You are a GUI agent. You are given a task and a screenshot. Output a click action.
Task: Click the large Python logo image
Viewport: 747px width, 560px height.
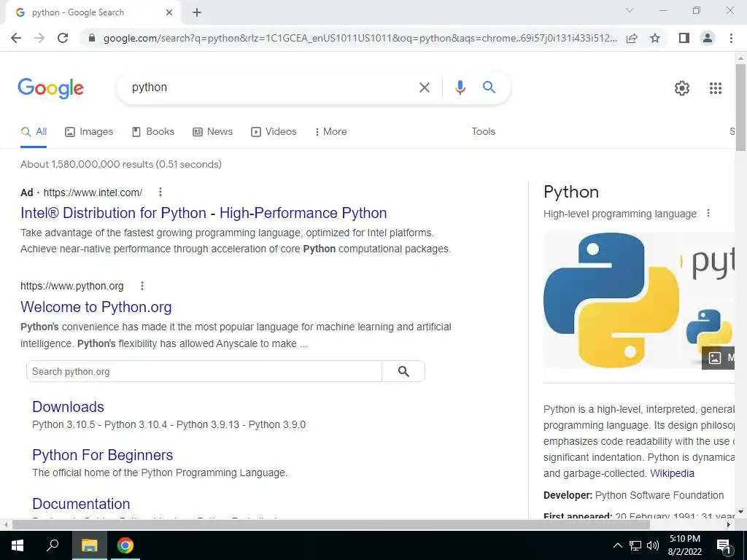(611, 300)
